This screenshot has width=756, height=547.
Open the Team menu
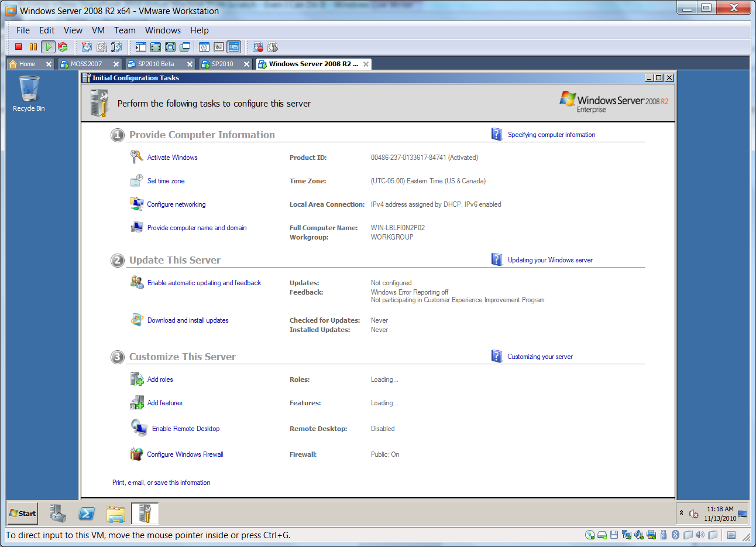coord(125,30)
